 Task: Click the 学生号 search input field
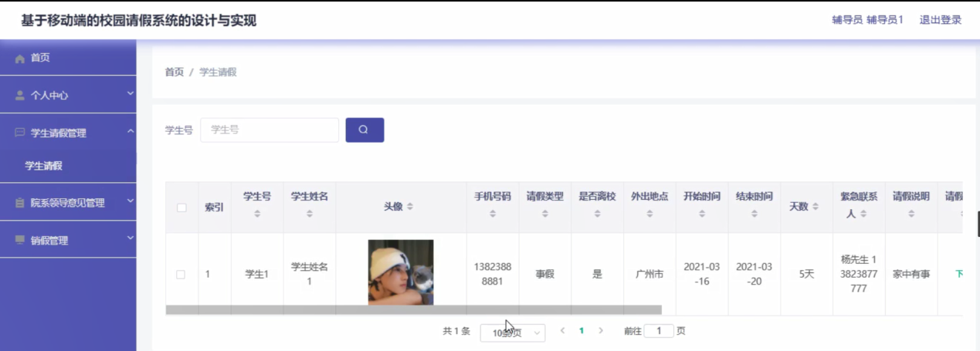point(270,130)
